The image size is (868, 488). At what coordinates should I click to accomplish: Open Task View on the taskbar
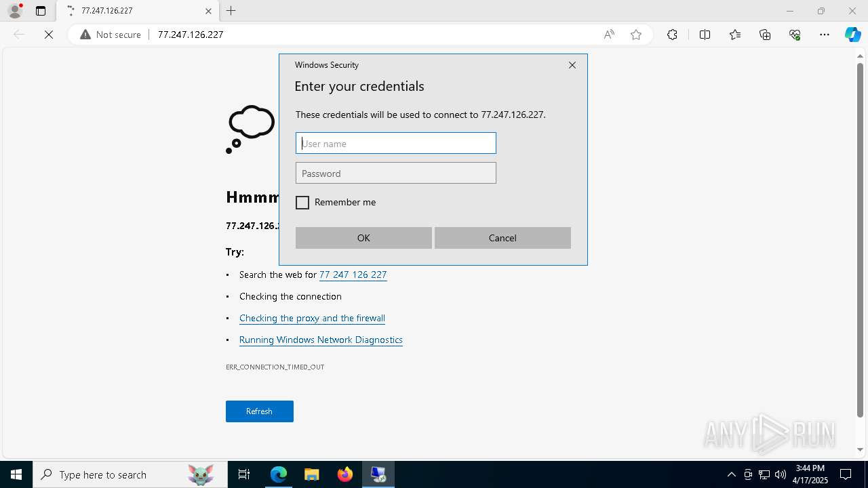244,474
